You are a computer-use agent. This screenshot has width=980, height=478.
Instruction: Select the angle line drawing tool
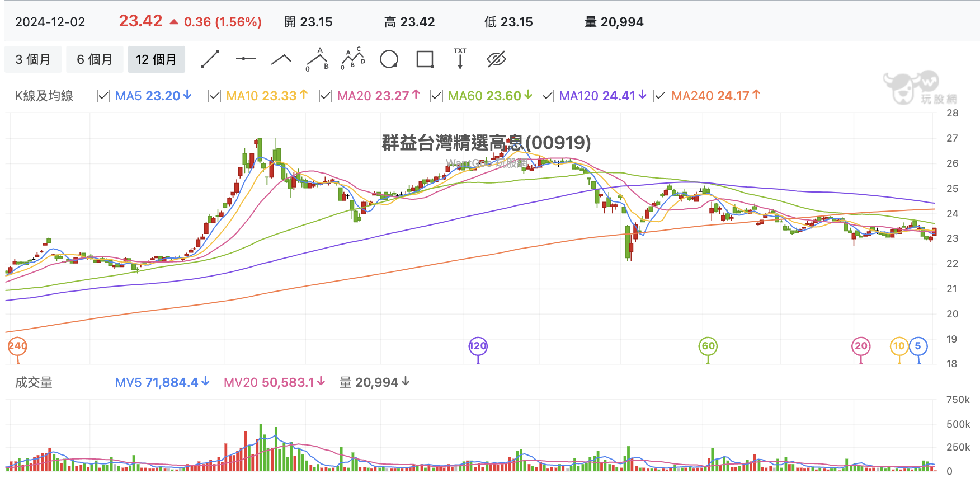281,59
